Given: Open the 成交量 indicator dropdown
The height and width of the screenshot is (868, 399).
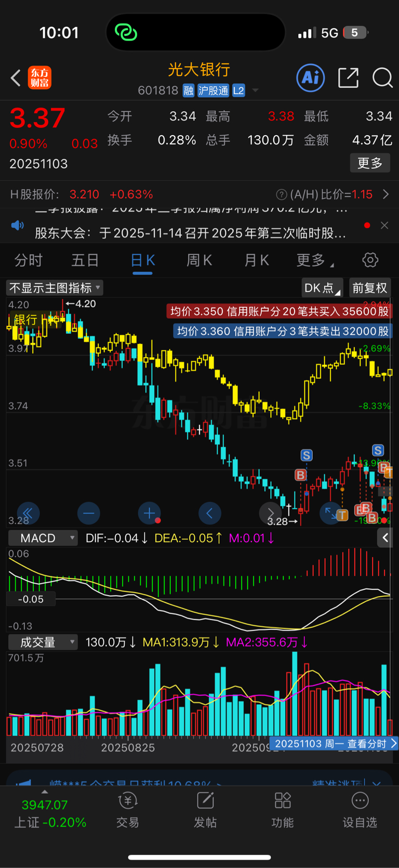Looking at the screenshot, I should click(x=43, y=642).
